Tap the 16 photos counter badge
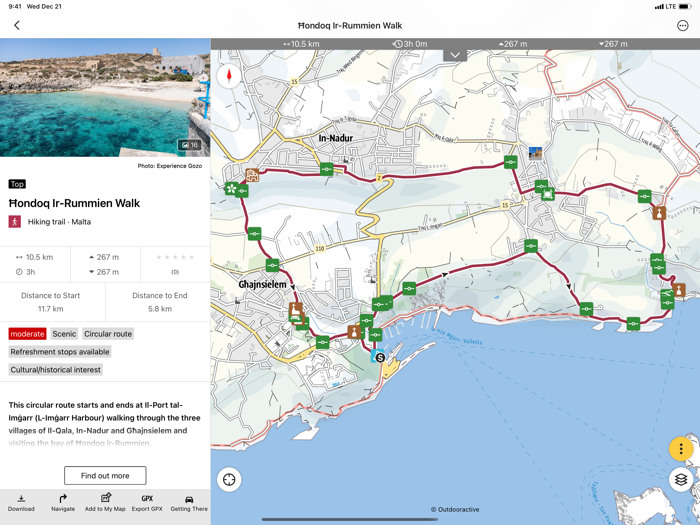 (x=189, y=145)
